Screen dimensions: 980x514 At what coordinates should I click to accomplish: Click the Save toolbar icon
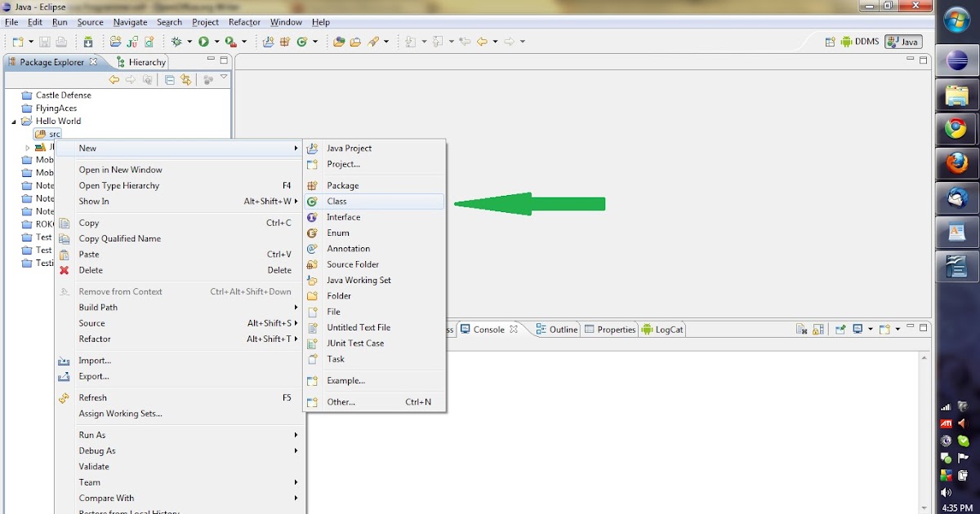click(44, 41)
